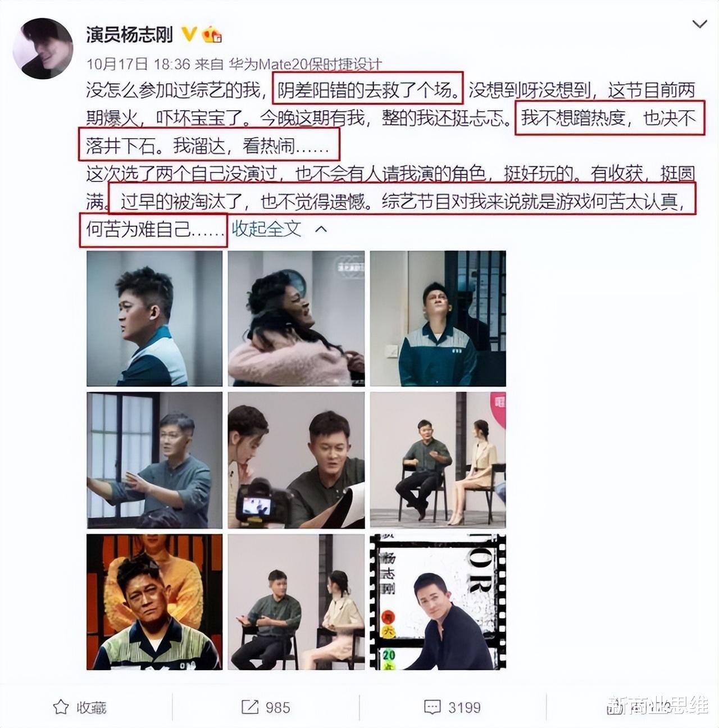Open first photo of man in profile
719x728 pixels.
[x=154, y=319]
